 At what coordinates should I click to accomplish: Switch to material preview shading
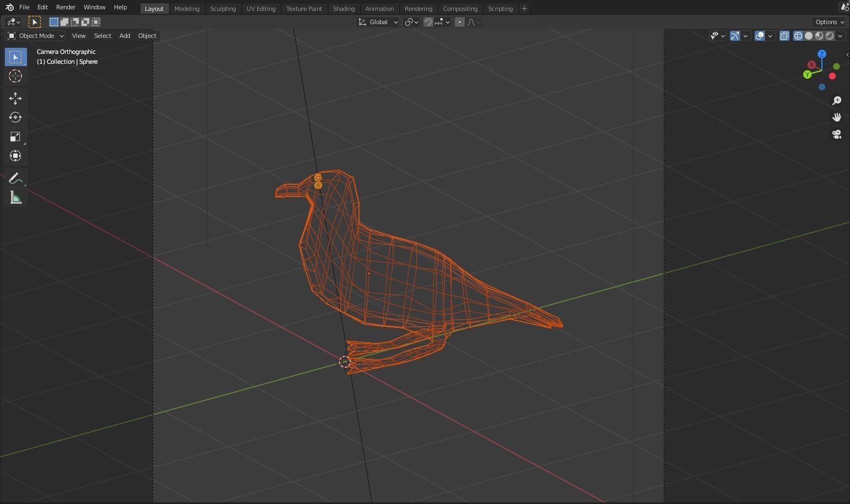point(819,36)
